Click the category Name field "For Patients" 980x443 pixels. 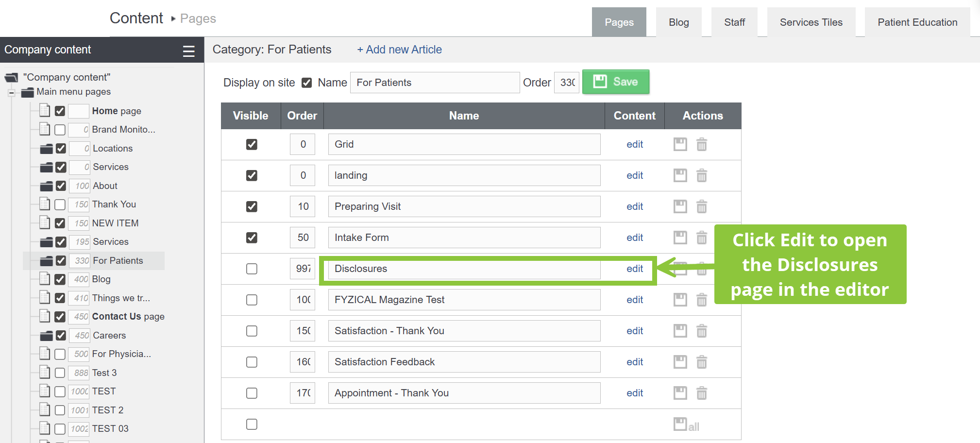435,83
